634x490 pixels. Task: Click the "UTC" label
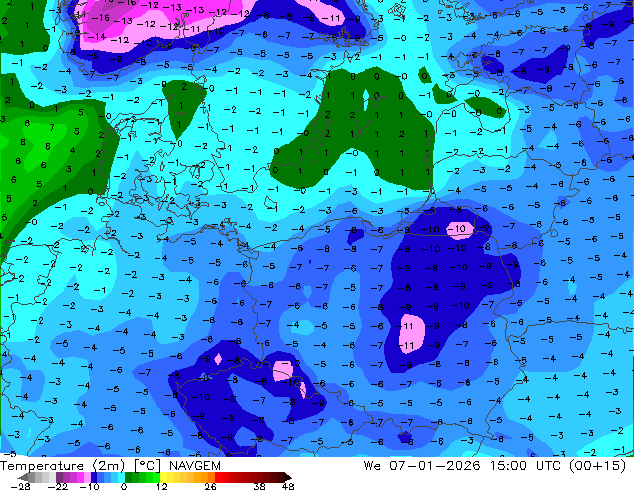click(x=549, y=466)
